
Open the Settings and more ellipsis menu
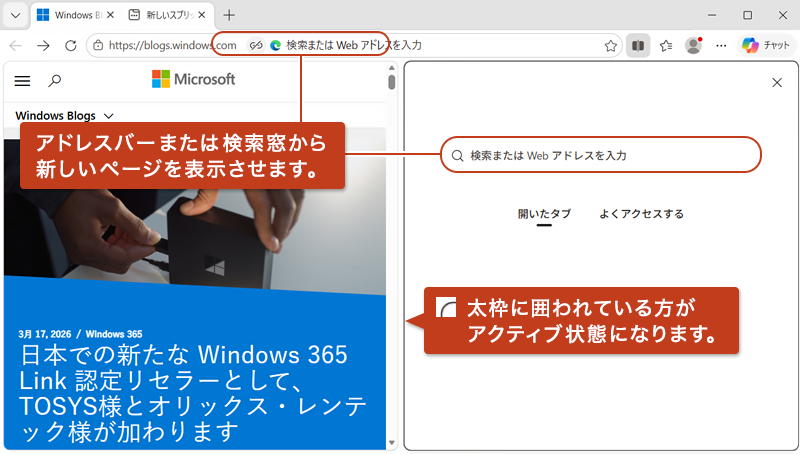coord(721,45)
